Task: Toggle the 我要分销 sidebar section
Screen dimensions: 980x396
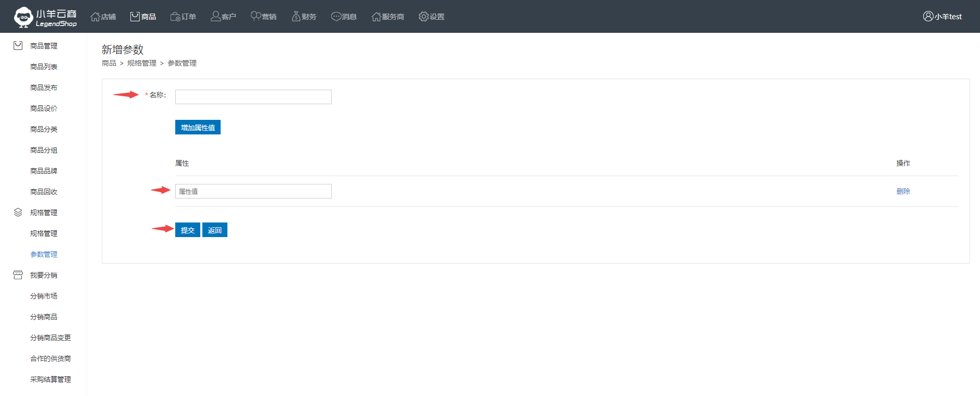Action: (x=43, y=275)
